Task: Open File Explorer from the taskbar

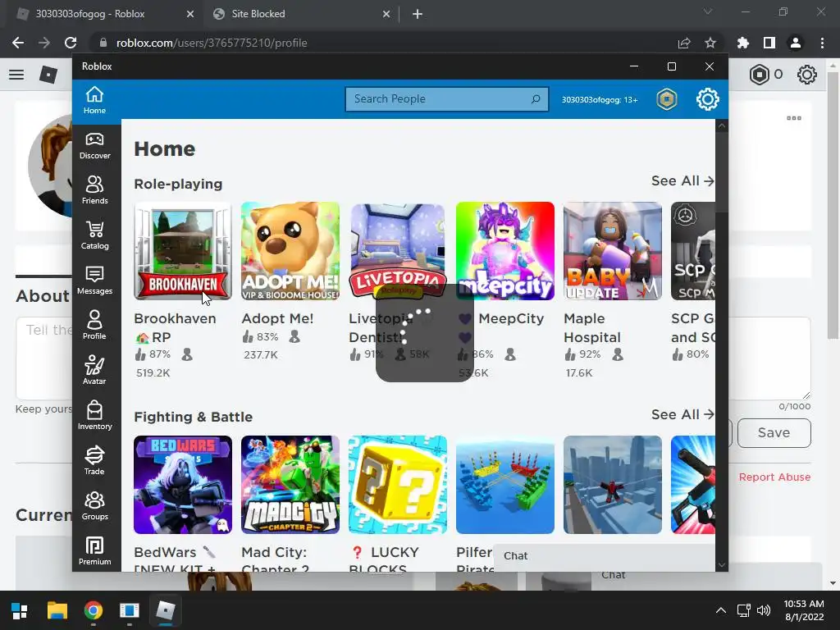Action: pos(57,610)
